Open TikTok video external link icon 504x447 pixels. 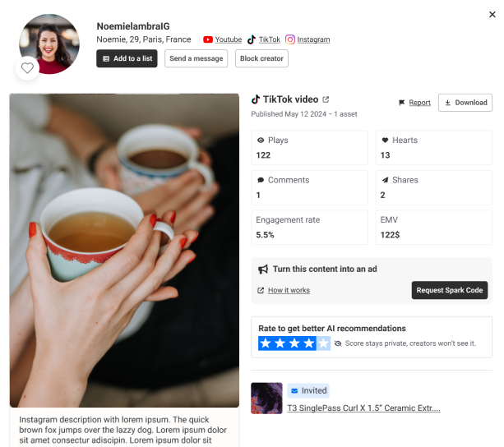(x=326, y=99)
